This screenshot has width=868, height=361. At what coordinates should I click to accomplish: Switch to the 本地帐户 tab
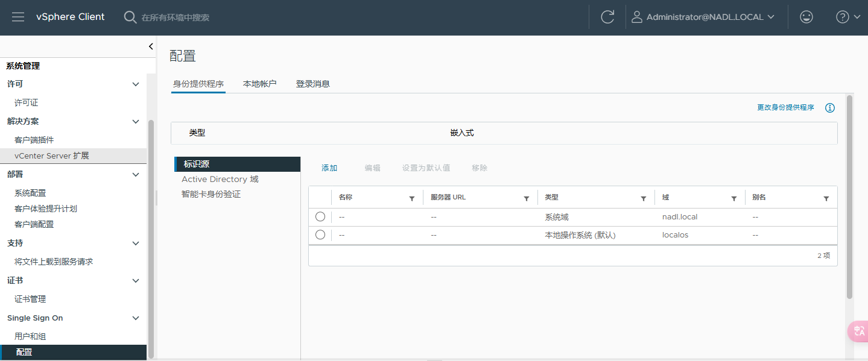(260, 84)
